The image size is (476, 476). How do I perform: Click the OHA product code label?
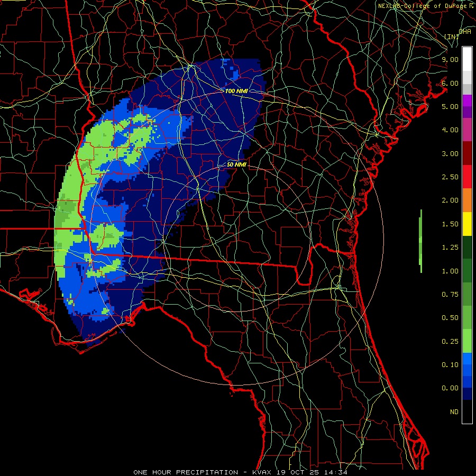click(465, 31)
